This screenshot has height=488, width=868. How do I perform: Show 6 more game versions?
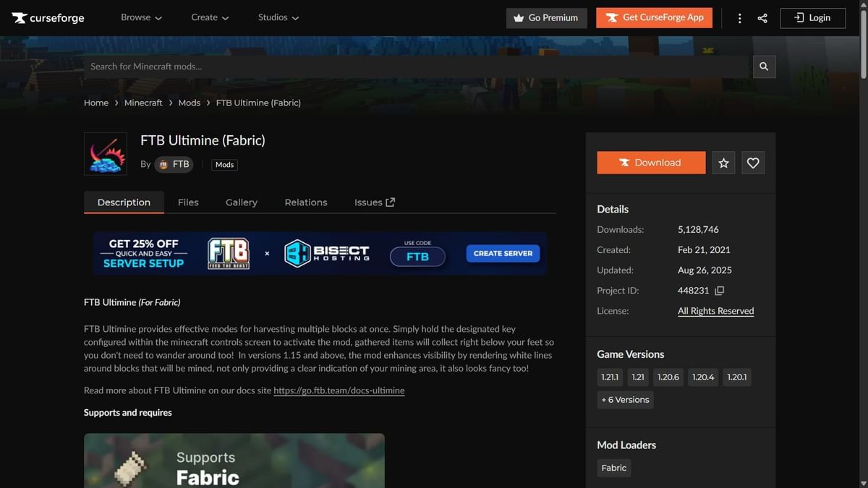(625, 399)
